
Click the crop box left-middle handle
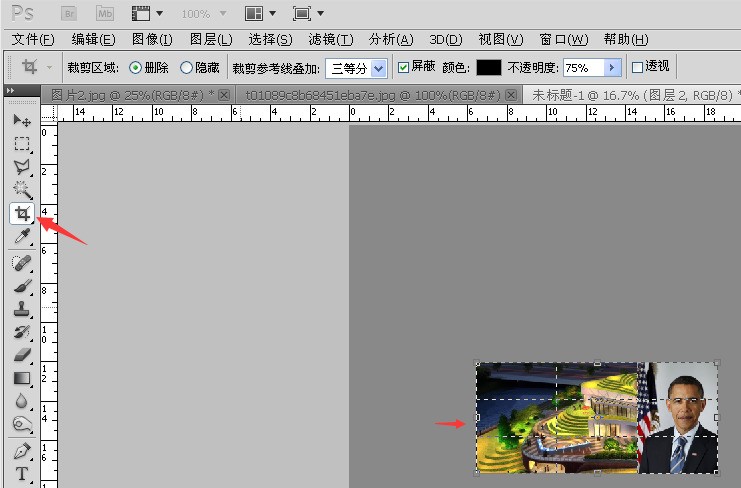tap(477, 418)
